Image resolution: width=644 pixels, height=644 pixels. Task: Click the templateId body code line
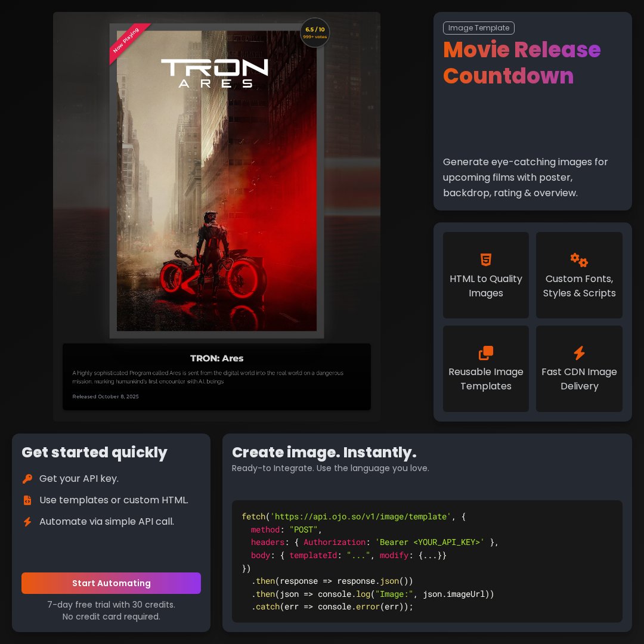tap(348, 555)
